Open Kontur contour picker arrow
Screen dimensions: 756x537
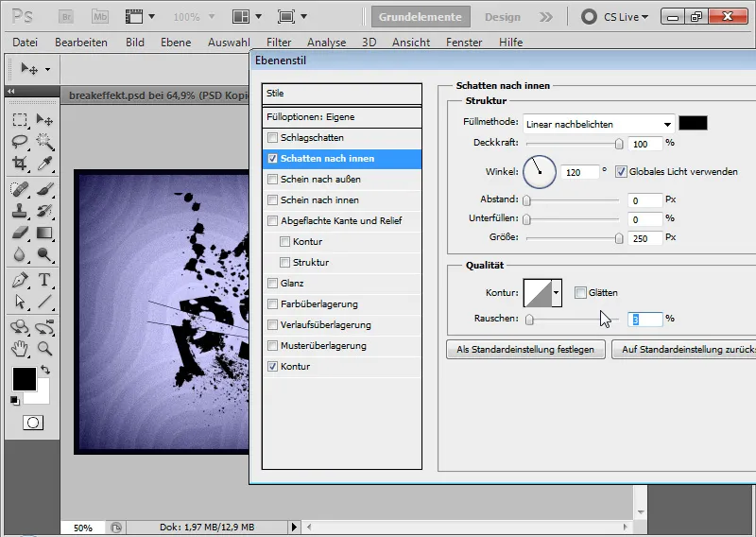(x=557, y=292)
